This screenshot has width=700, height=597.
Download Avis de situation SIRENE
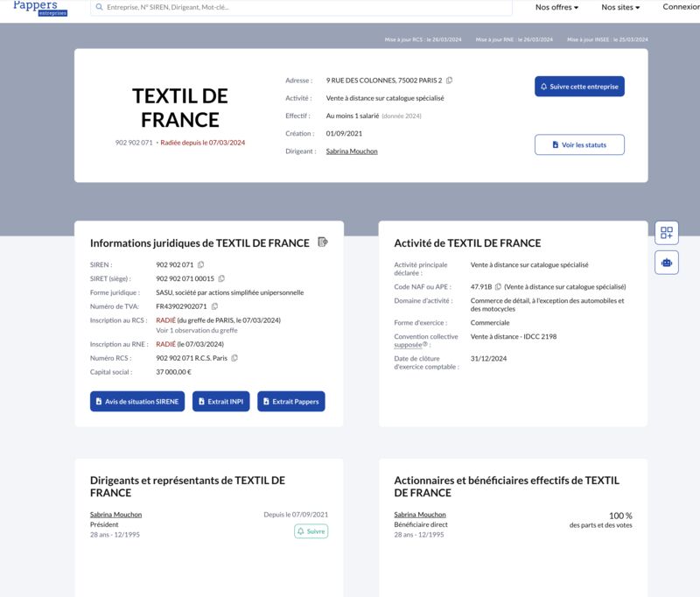(x=137, y=402)
